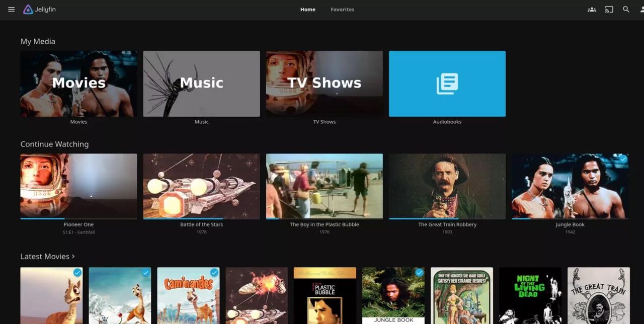Resume Pioneer One in Continue Watching
This screenshot has width=644, height=324.
pyautogui.click(x=78, y=186)
